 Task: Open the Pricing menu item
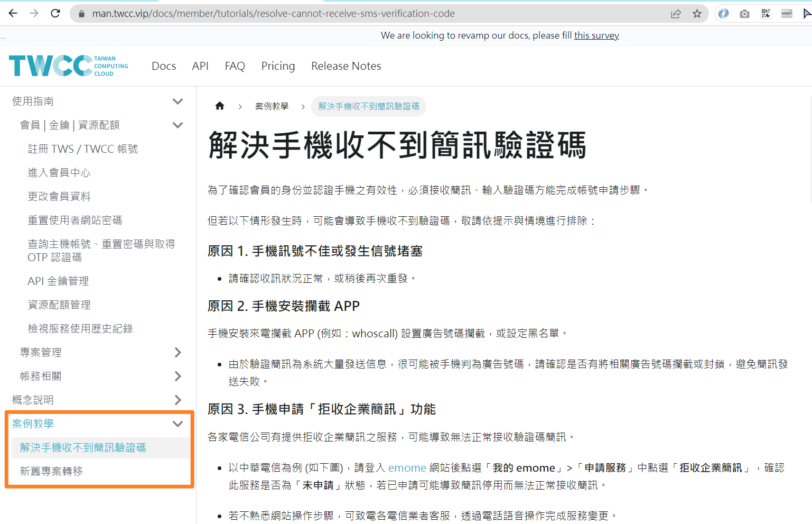click(278, 66)
